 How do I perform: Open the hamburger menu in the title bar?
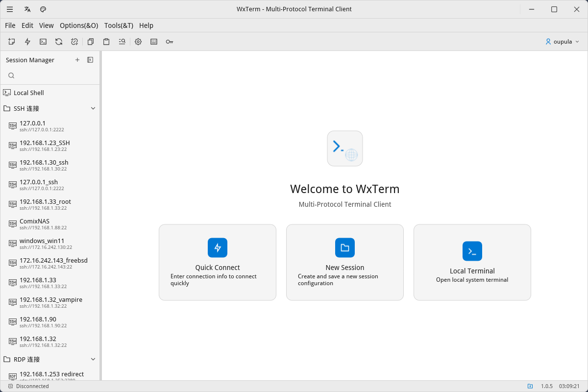[x=10, y=9]
